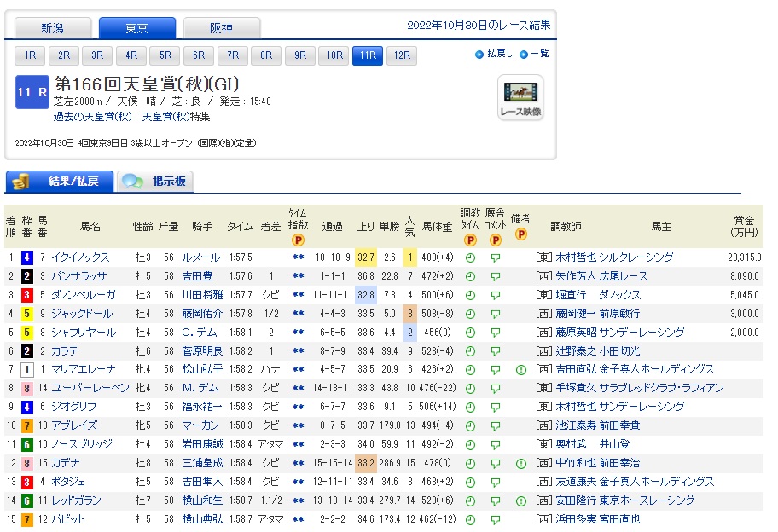Image resolution: width=778 pixels, height=532 pixels.
Task: Select the 10R race button
Action: [334, 55]
